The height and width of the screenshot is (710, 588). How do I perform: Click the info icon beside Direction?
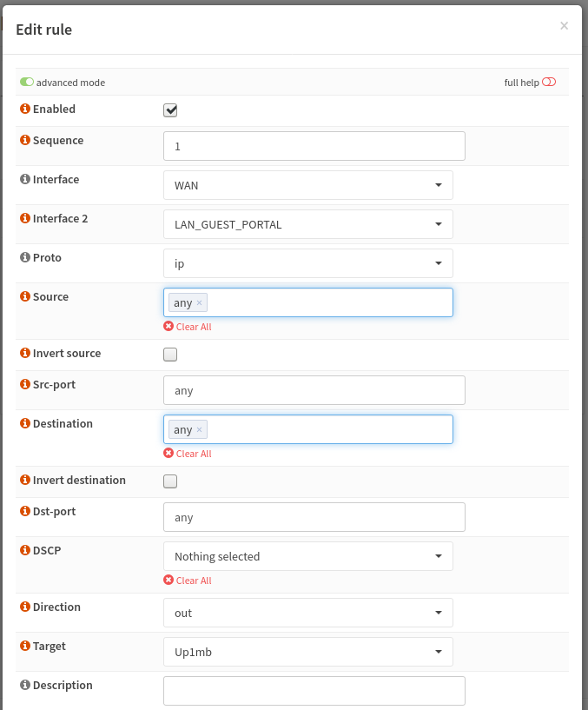[25, 607]
